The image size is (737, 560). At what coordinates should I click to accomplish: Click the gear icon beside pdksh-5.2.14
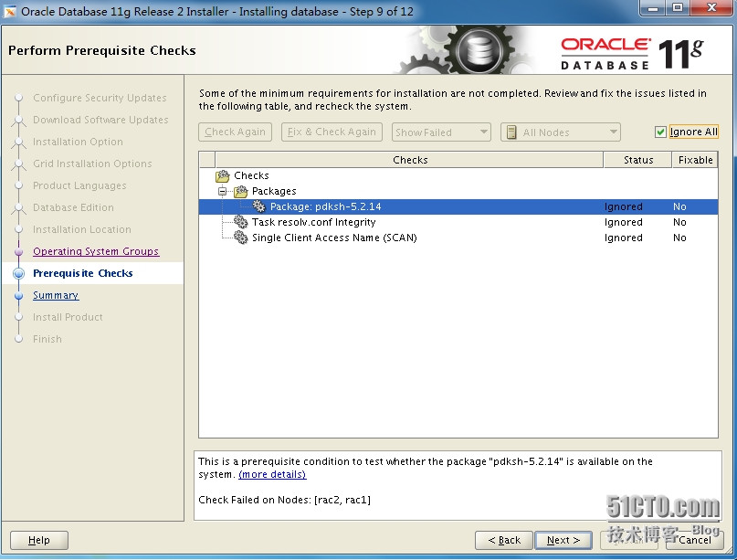click(x=258, y=206)
